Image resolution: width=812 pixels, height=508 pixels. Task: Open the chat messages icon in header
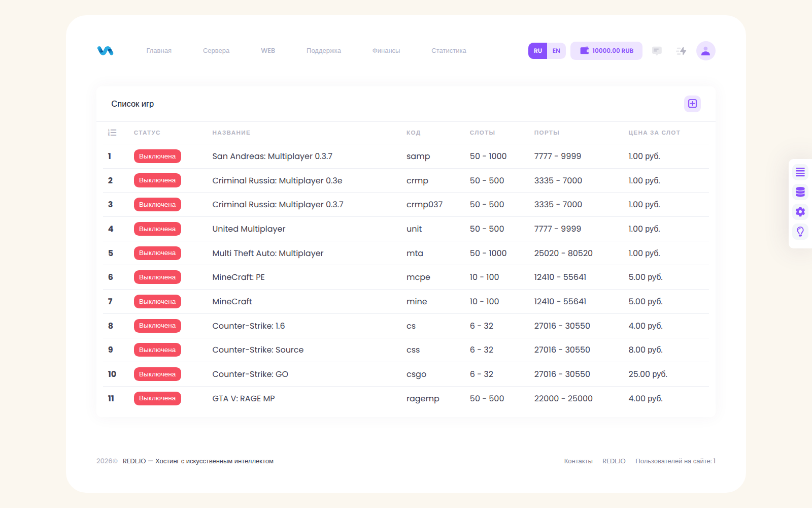pyautogui.click(x=657, y=51)
